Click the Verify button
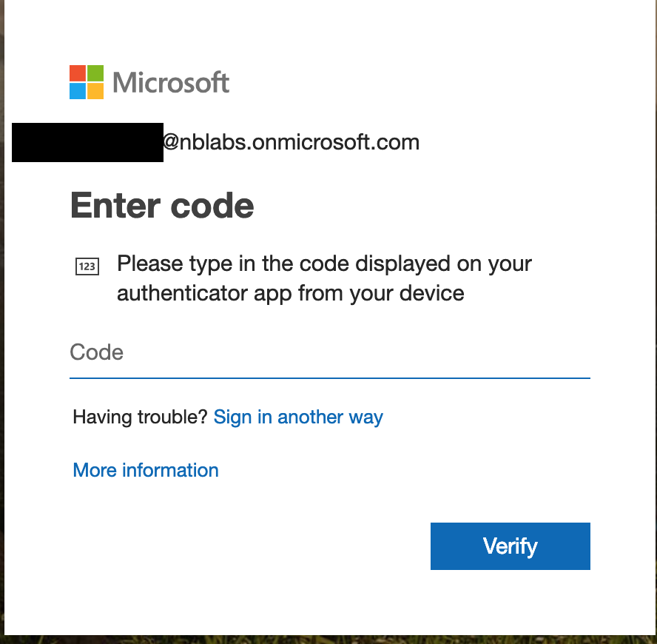The width and height of the screenshot is (657, 644). coord(511,546)
